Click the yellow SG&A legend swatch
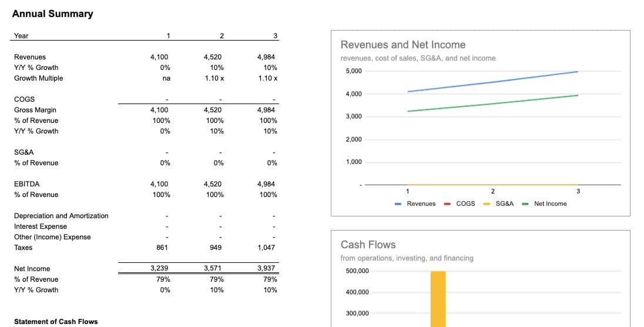644x327 pixels. coord(487,204)
